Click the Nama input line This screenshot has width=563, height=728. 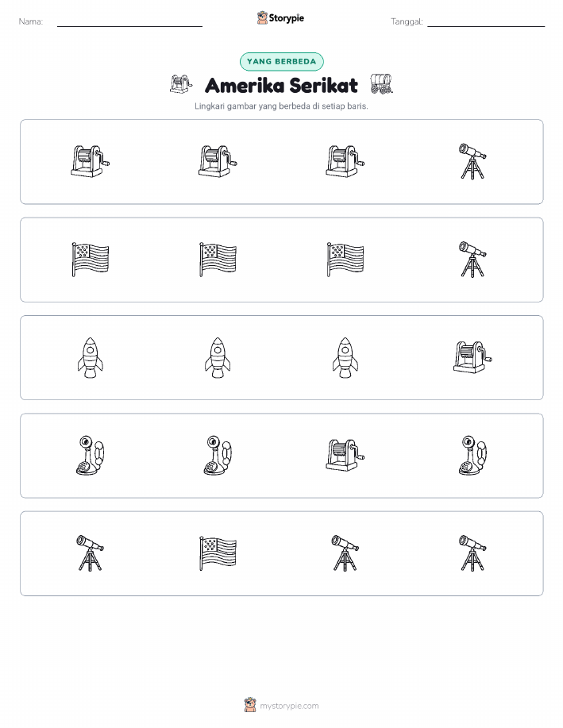pos(129,22)
